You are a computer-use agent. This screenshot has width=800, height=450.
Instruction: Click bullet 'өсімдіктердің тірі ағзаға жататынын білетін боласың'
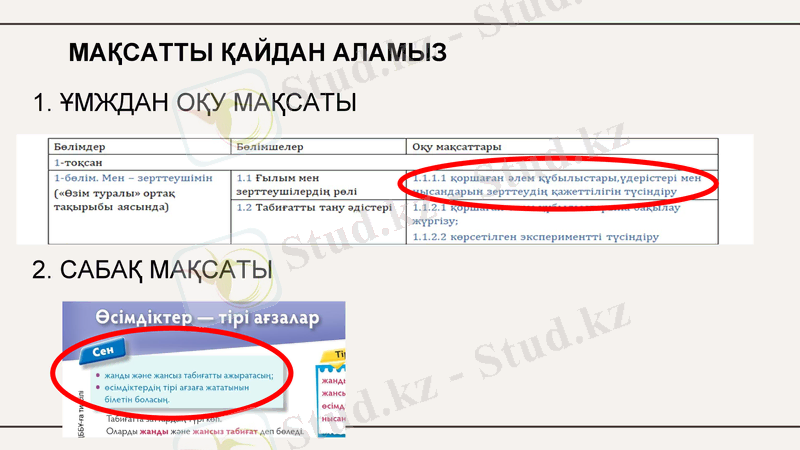tap(177, 393)
